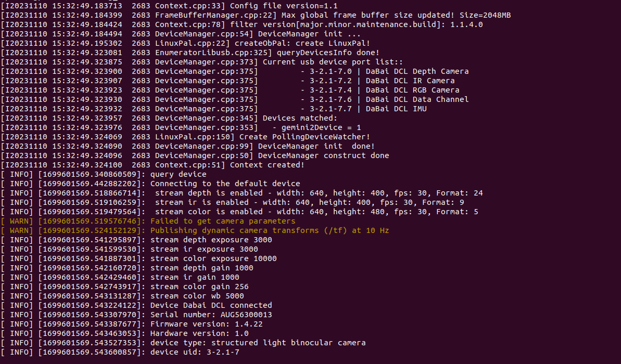Click the 'gemini2Device = 1' text
Image resolution: width=621 pixels, height=364 pixels.
(x=321, y=128)
